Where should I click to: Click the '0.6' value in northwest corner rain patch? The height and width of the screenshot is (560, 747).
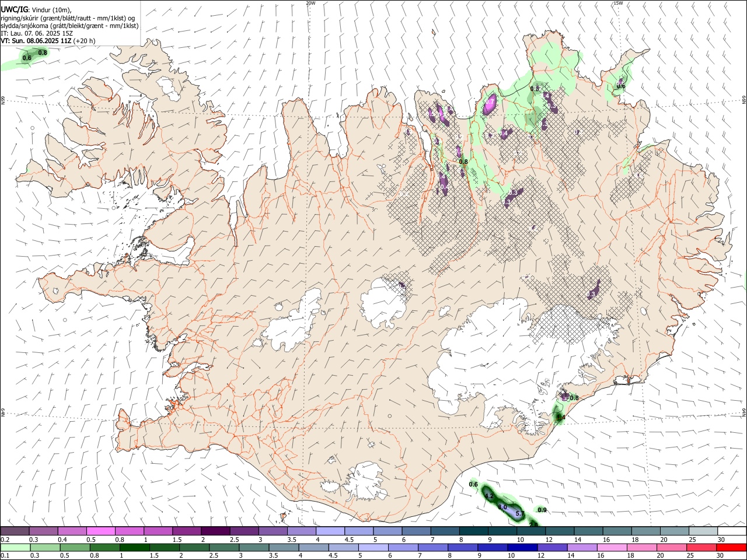27,58
